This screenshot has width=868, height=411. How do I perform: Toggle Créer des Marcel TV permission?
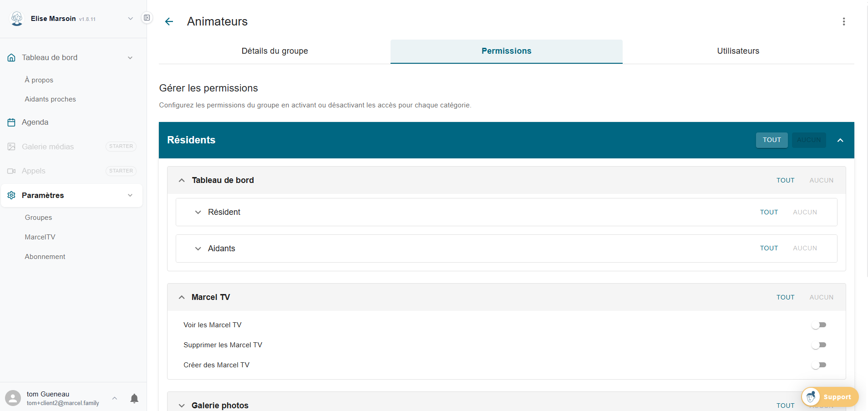[x=819, y=365]
